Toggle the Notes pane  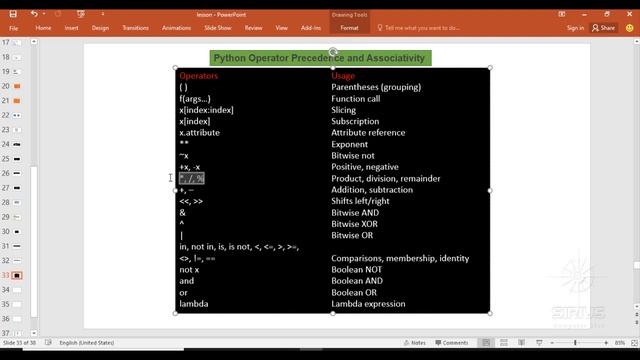point(414,343)
